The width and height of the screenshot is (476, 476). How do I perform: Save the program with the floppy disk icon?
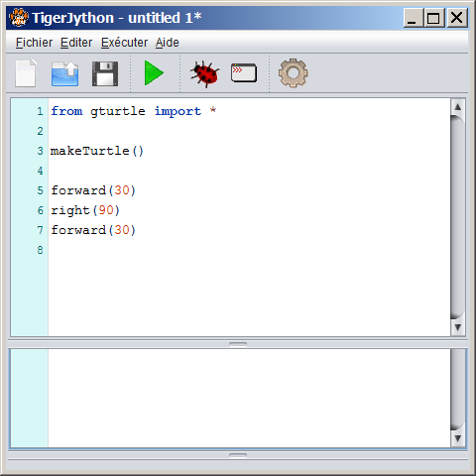(x=105, y=73)
